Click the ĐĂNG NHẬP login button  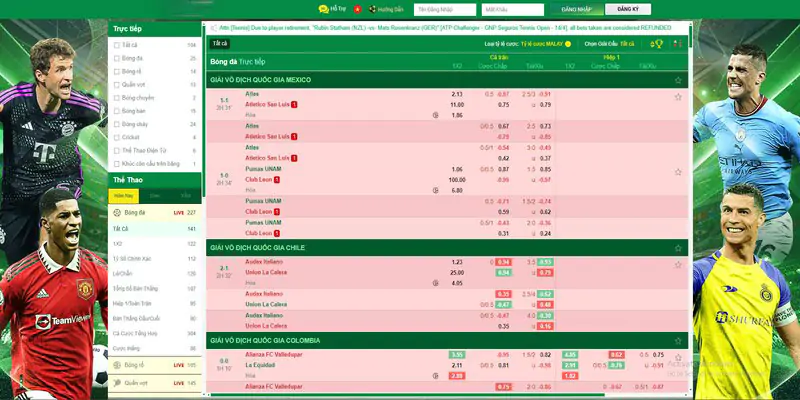point(576,9)
